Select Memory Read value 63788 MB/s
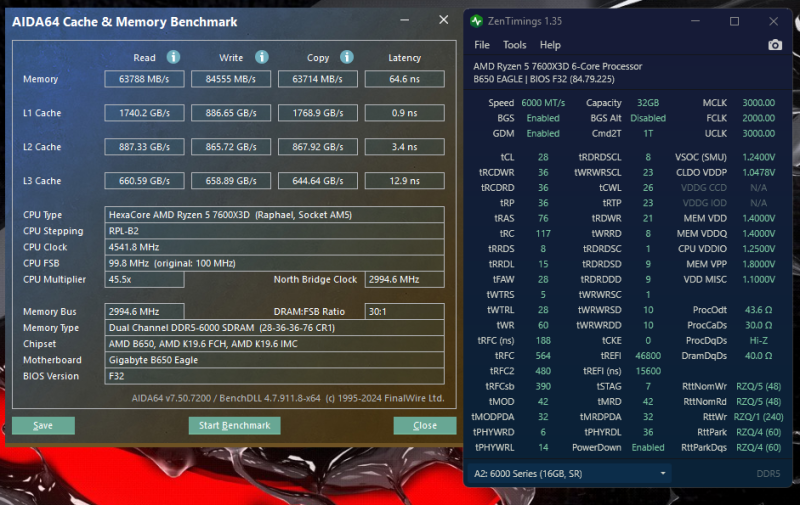 click(144, 79)
